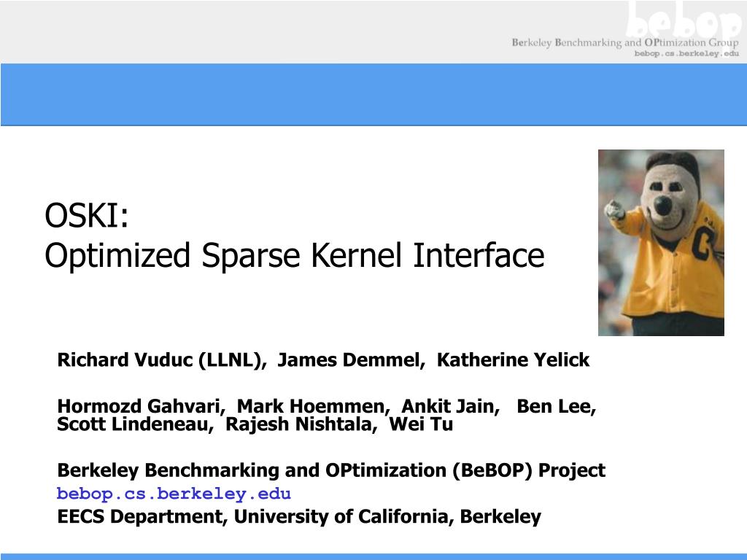The width and height of the screenshot is (747, 560).
Task: Click the name "Katherine Yelick"
Action: coord(513,360)
